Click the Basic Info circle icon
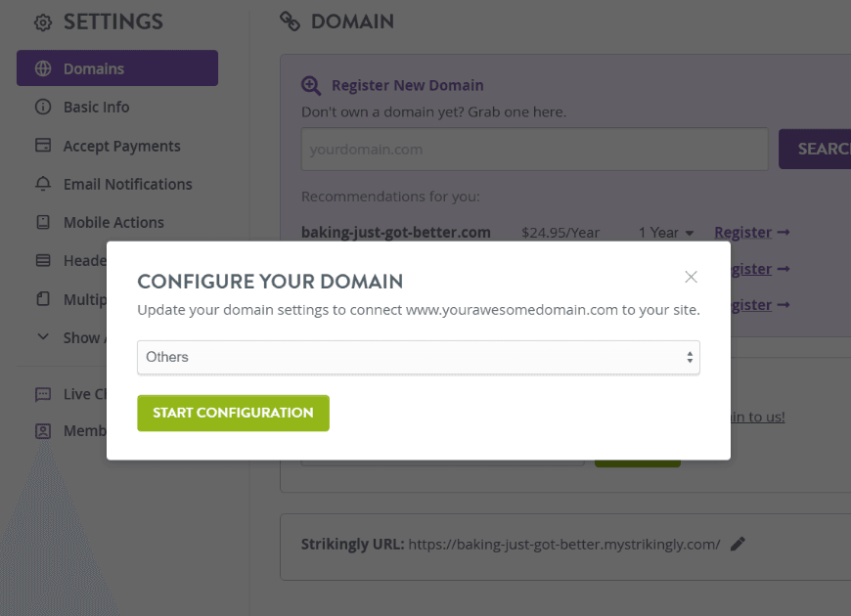Image resolution: width=851 pixels, height=616 pixels. coord(43,107)
